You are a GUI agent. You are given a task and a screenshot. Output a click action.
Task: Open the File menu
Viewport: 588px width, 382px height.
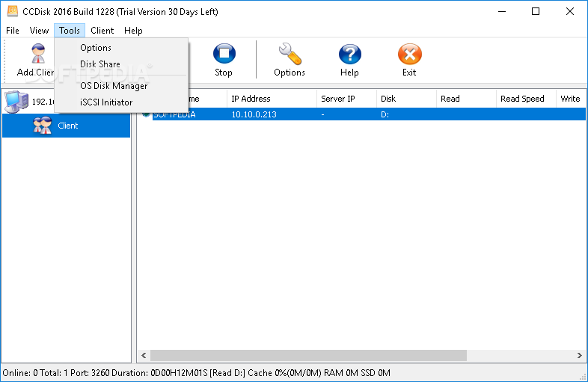pos(13,31)
